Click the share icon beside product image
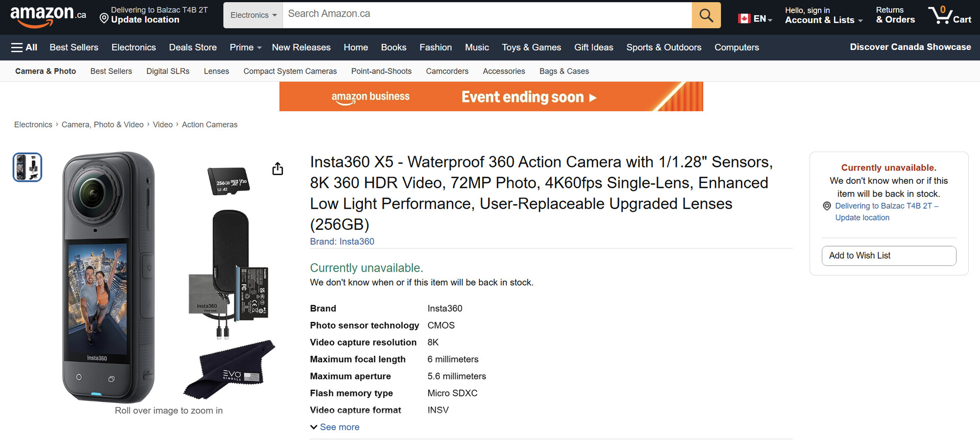This screenshot has width=980, height=444. tap(278, 169)
